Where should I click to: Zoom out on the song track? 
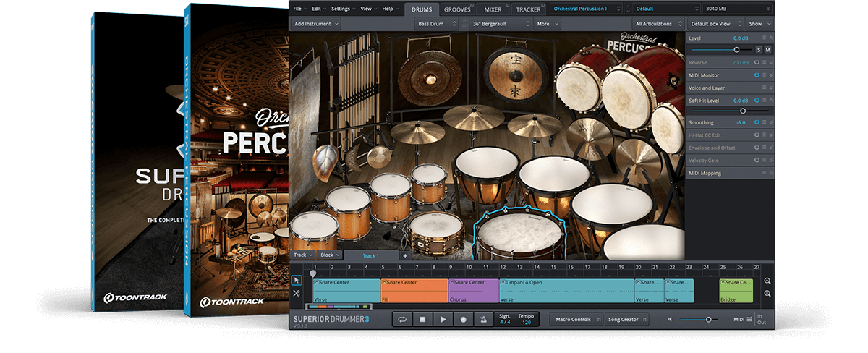[x=767, y=294]
